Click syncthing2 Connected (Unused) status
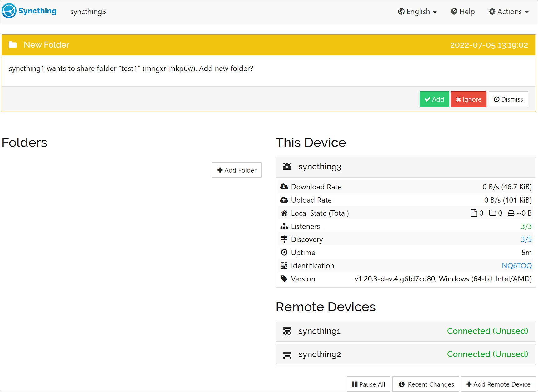The width and height of the screenshot is (538, 392). pyautogui.click(x=487, y=354)
